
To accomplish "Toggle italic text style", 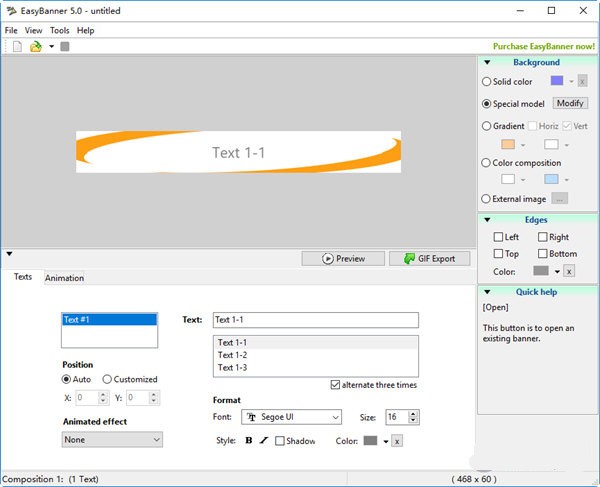I will point(264,441).
